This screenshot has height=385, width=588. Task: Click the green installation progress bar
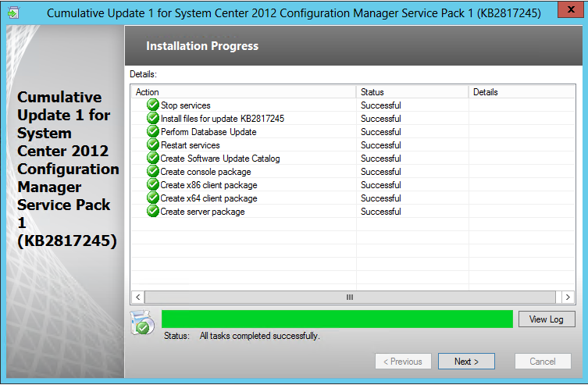pos(337,319)
